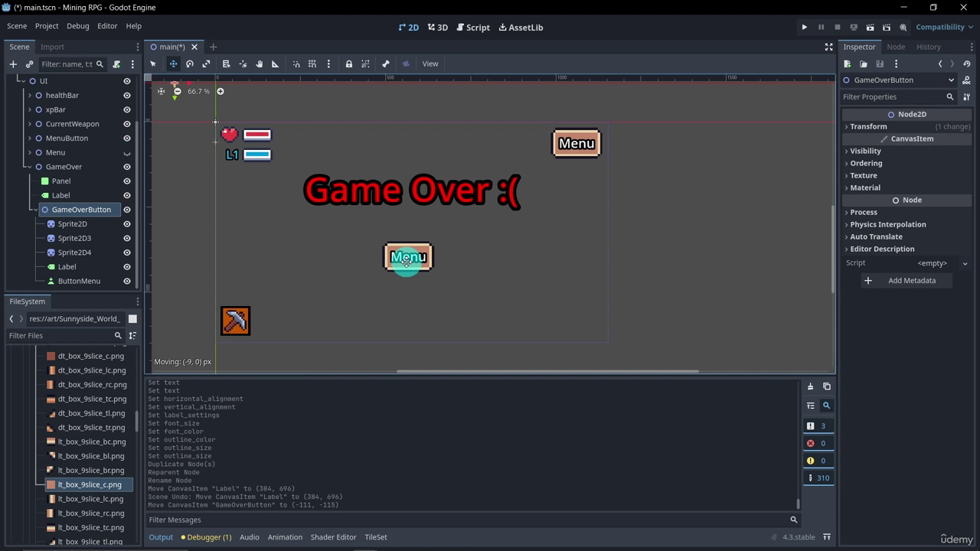Image resolution: width=980 pixels, height=551 pixels.
Task: Expand the Visibility section in Inspector
Action: [907, 151]
